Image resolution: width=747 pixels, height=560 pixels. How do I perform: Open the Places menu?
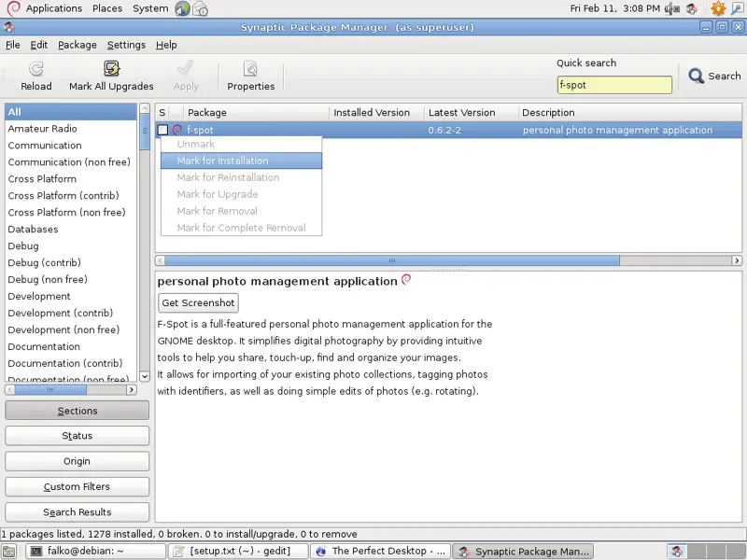click(107, 8)
